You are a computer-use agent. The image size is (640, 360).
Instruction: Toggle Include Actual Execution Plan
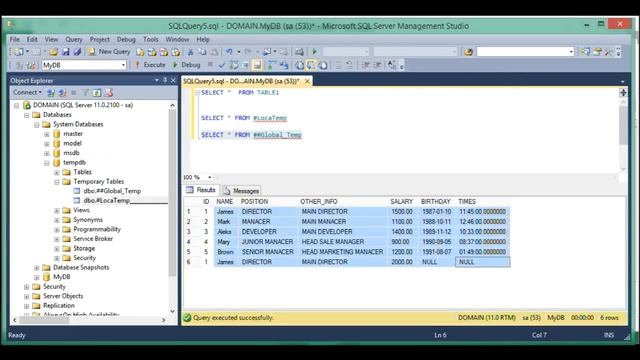(x=272, y=65)
